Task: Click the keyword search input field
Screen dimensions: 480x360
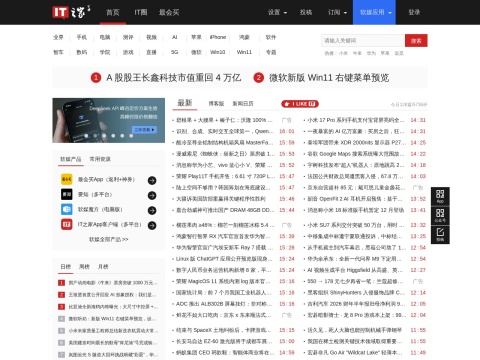Action: pos(363,41)
